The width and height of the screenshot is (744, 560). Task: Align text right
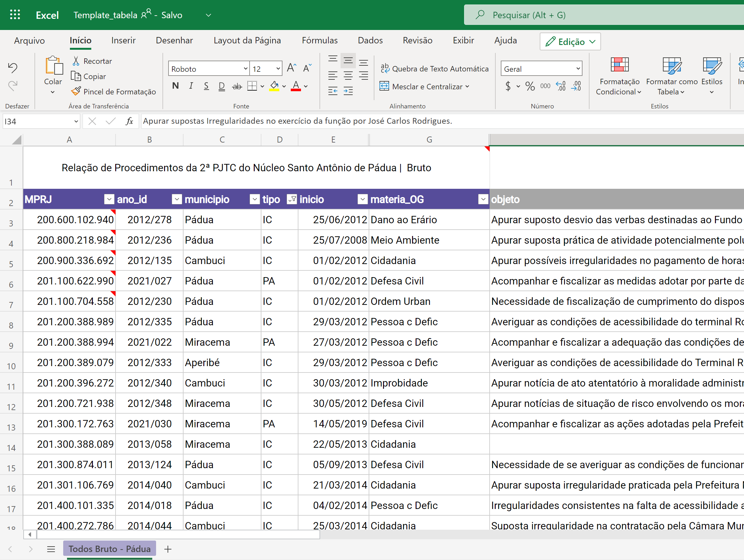pyautogui.click(x=363, y=76)
